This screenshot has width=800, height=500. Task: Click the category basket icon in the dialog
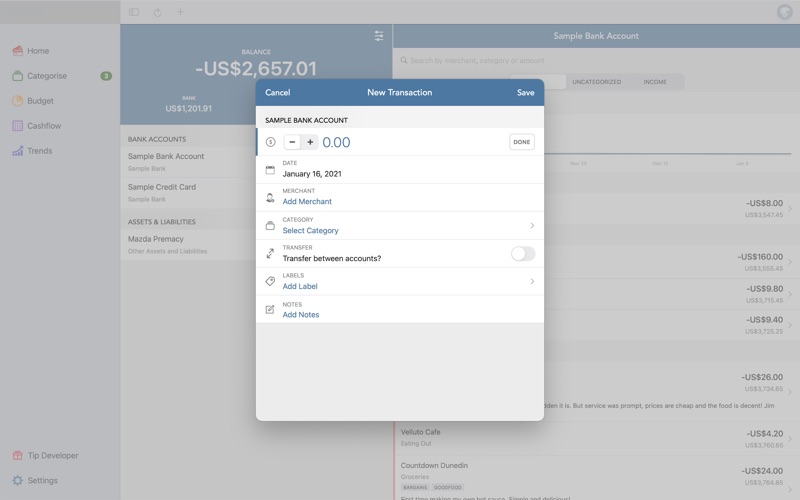point(270,226)
